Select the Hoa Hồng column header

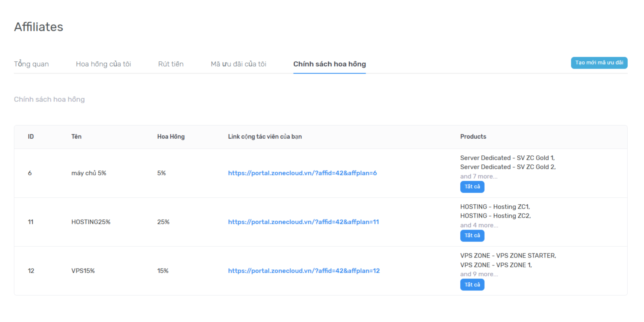(x=171, y=136)
